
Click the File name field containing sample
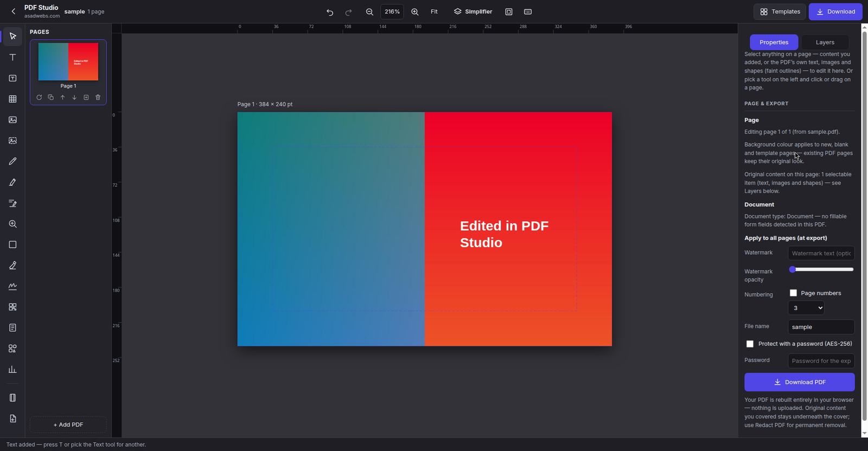[x=821, y=327]
